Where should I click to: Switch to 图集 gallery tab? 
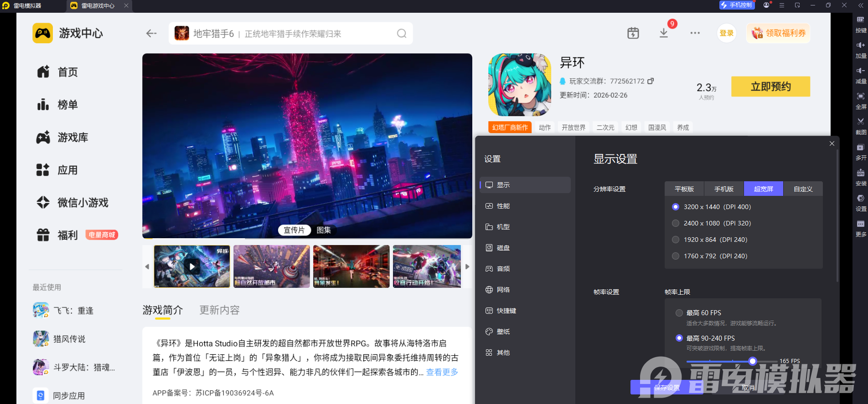(x=324, y=230)
